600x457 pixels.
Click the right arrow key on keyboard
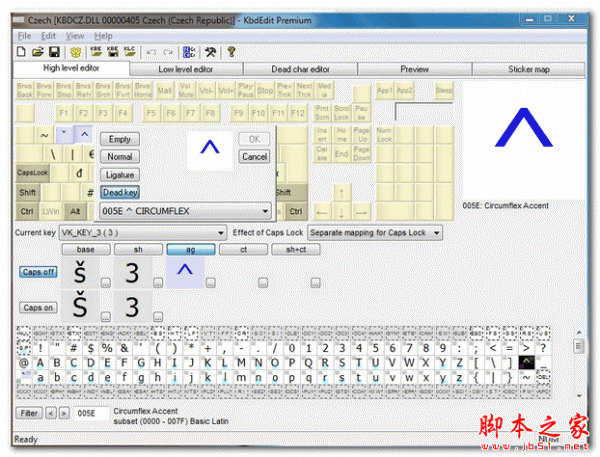click(x=361, y=212)
